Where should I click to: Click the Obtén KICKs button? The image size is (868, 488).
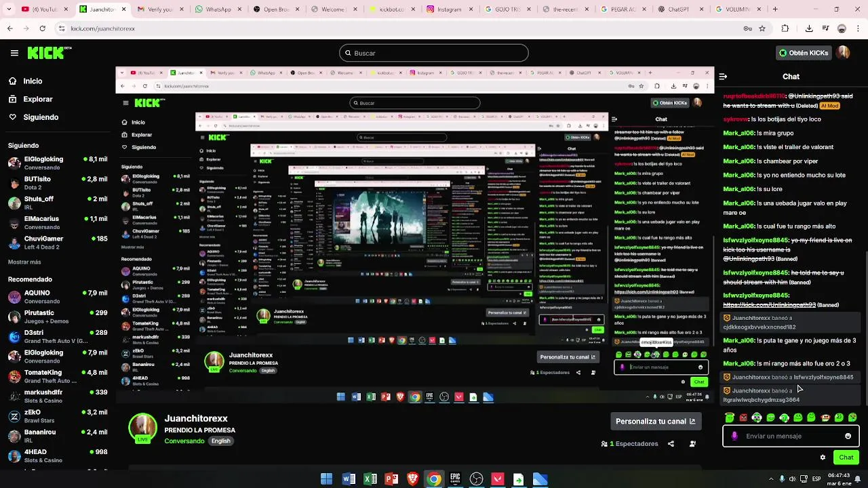(803, 53)
